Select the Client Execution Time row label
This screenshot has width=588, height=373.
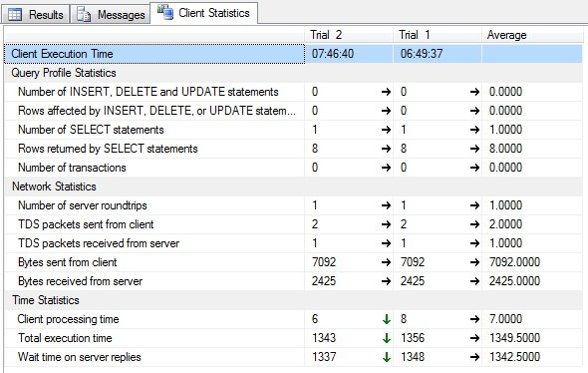(154, 54)
